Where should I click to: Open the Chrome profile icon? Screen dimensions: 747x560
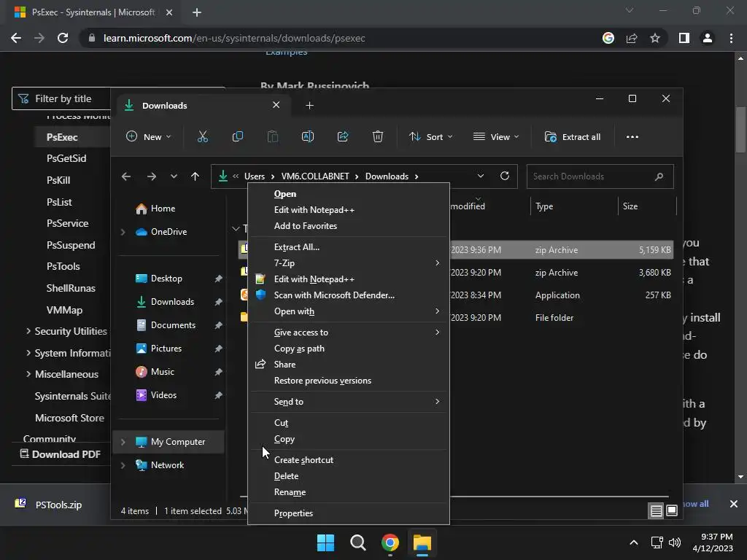pyautogui.click(x=708, y=38)
